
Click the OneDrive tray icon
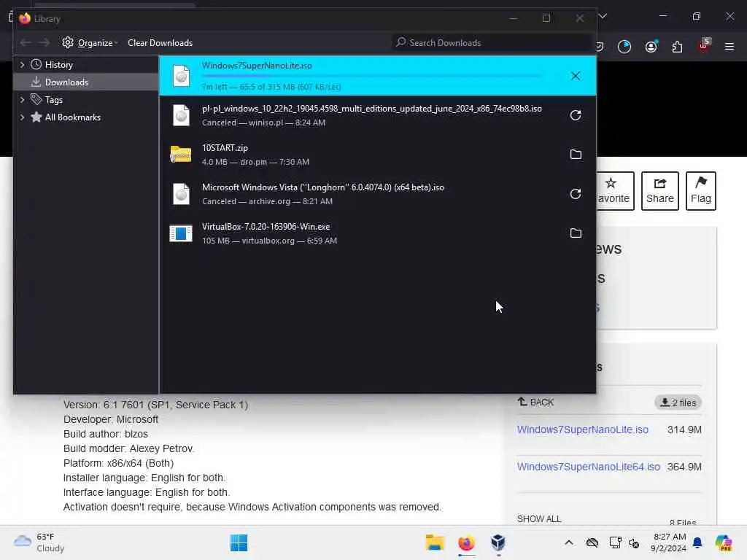tap(592, 542)
